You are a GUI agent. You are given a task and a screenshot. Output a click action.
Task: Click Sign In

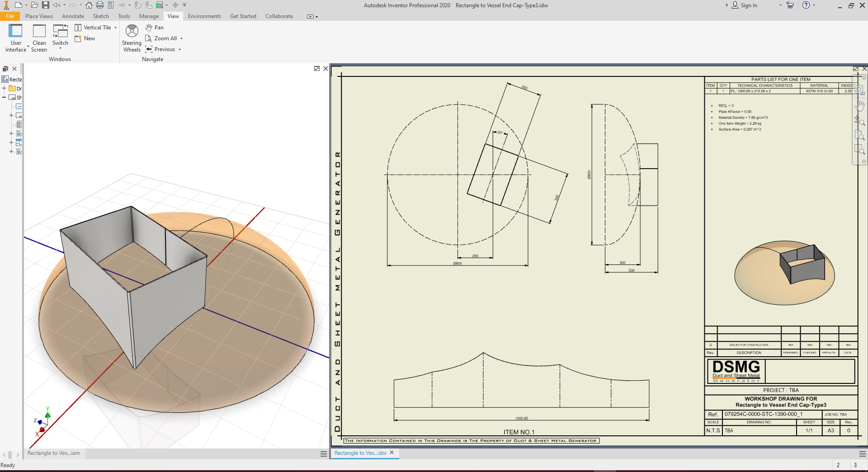point(748,5)
